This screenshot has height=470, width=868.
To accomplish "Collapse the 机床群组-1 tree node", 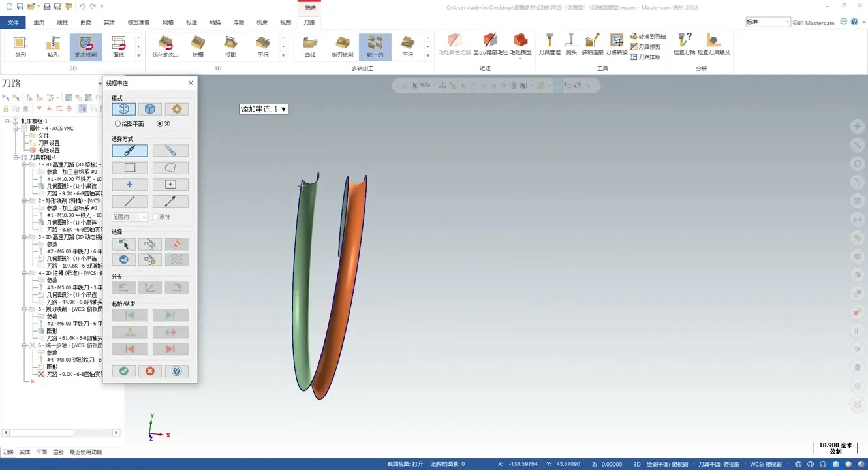I will click(7, 121).
